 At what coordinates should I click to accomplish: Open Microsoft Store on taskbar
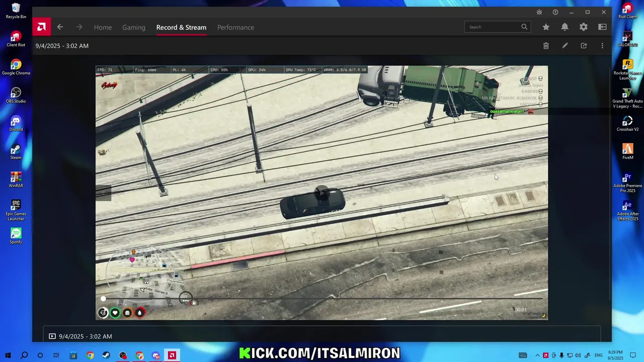click(x=73, y=355)
